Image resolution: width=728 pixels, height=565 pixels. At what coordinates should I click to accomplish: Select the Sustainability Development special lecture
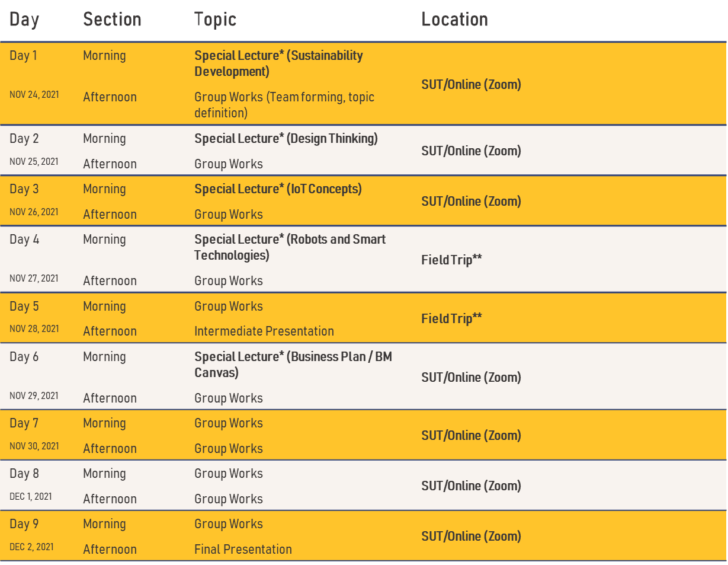pyautogui.click(x=278, y=63)
